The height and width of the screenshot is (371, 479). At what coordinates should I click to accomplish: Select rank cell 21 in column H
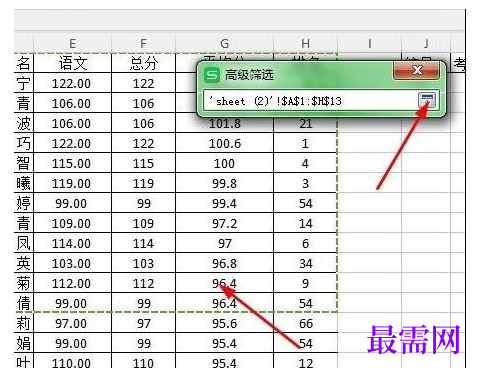(x=305, y=124)
